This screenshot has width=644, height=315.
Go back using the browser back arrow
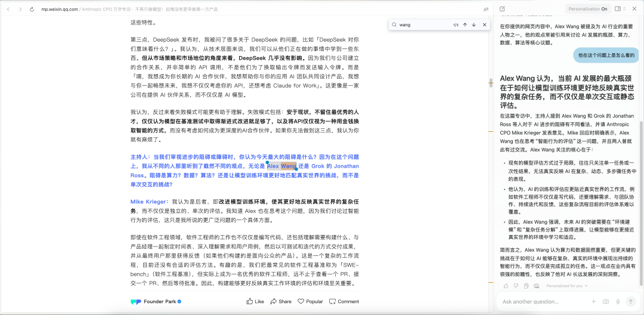pyautogui.click(x=8, y=10)
